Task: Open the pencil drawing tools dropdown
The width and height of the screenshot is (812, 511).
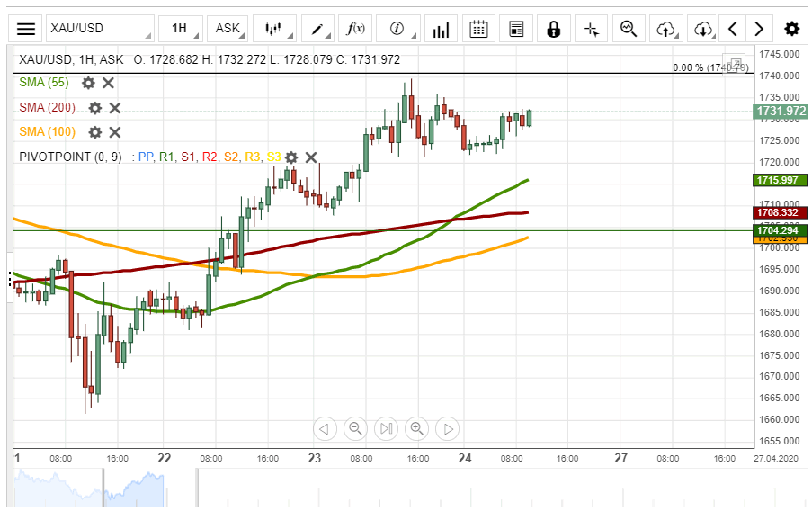Action: [317, 29]
